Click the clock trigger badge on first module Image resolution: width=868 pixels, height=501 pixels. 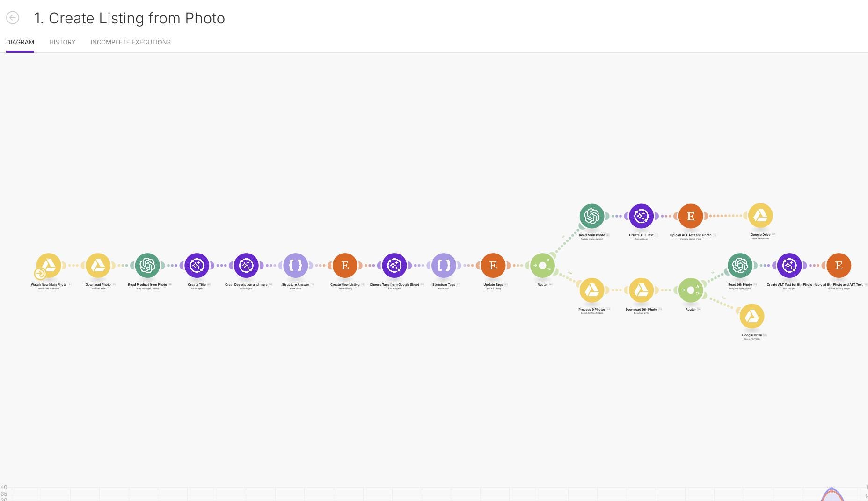click(40, 273)
